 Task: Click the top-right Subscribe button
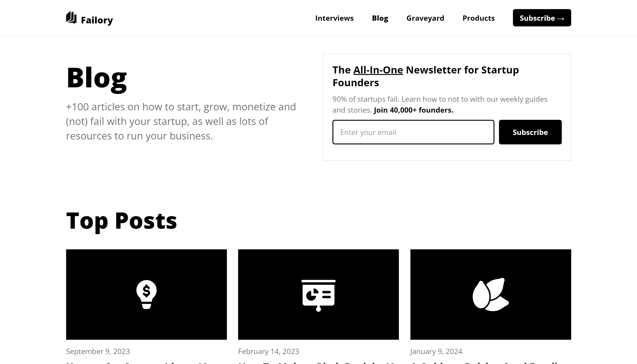coord(542,18)
